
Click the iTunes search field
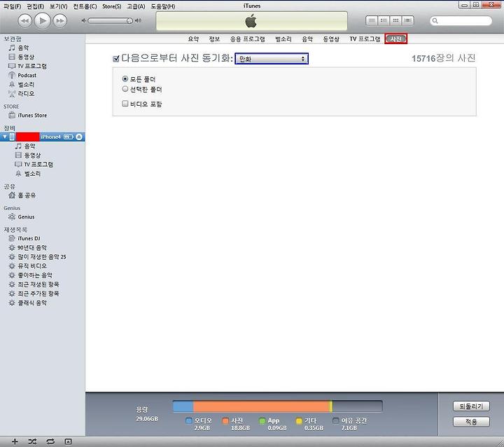point(461,21)
